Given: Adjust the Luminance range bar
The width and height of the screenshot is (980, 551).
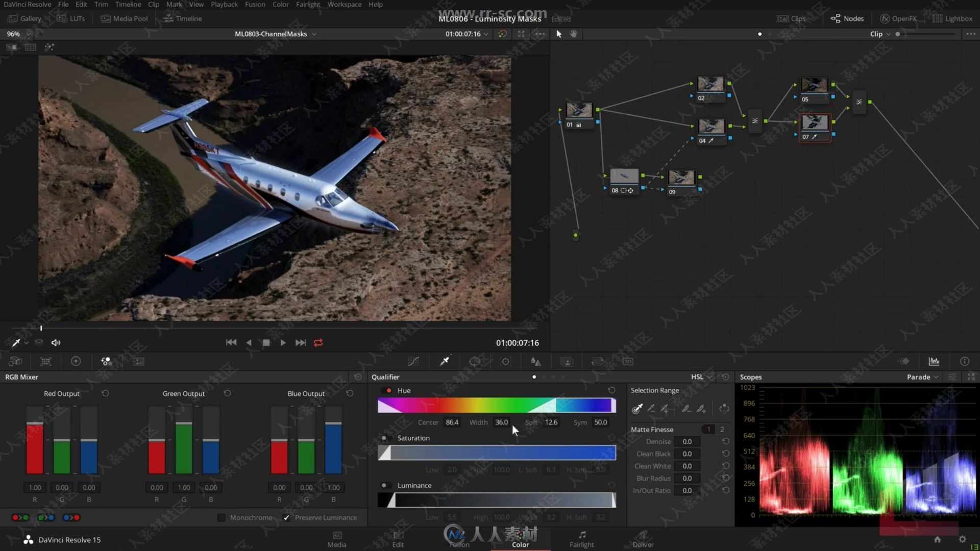Looking at the screenshot, I should tap(497, 500).
